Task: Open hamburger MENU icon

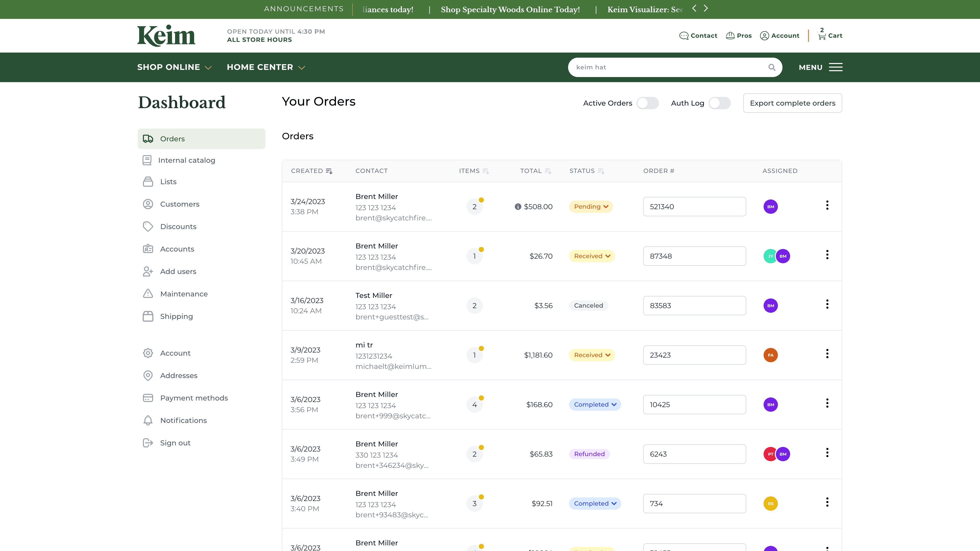Action: [x=836, y=67]
